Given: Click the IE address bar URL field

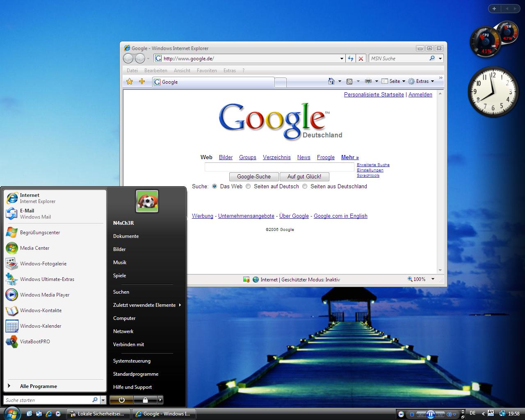Looking at the screenshot, I should pyautogui.click(x=250, y=59).
